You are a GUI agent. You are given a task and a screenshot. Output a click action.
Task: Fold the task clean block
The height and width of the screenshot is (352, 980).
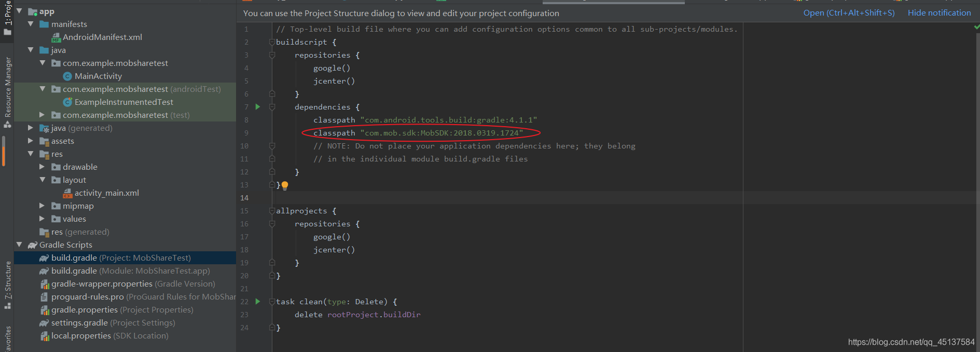(272, 302)
